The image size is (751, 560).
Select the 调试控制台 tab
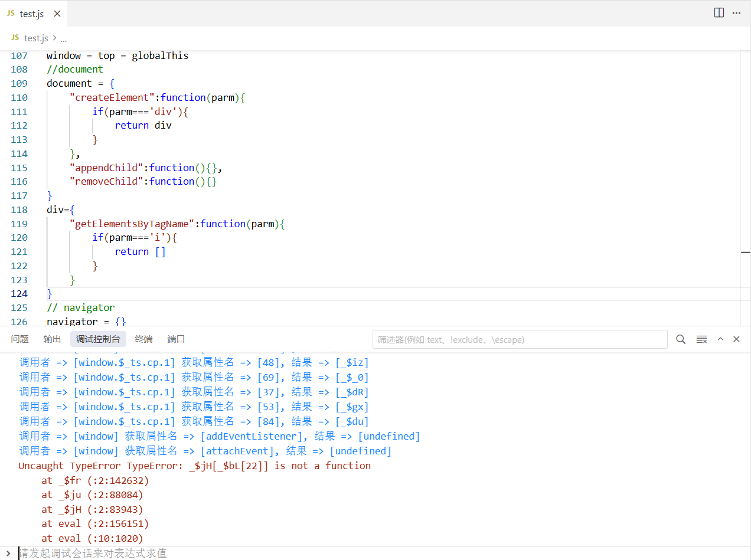point(98,339)
